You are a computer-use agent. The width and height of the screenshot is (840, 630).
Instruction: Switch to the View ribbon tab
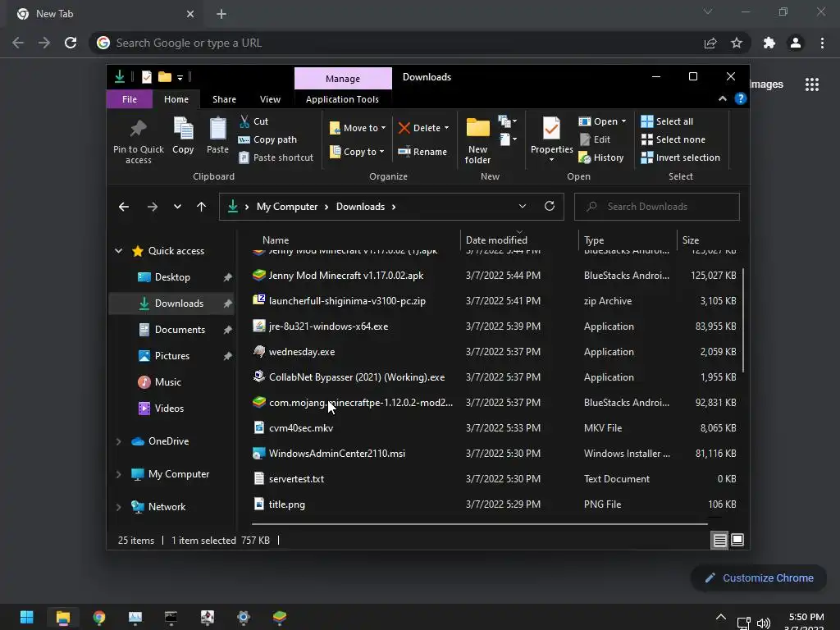pos(270,99)
